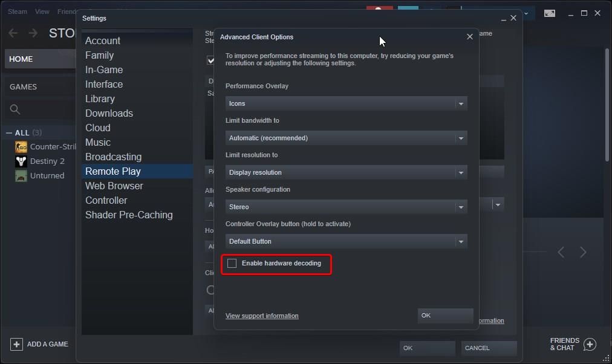612x364 pixels.
Task: Select the Destiny 2 game icon
Action: [20, 161]
